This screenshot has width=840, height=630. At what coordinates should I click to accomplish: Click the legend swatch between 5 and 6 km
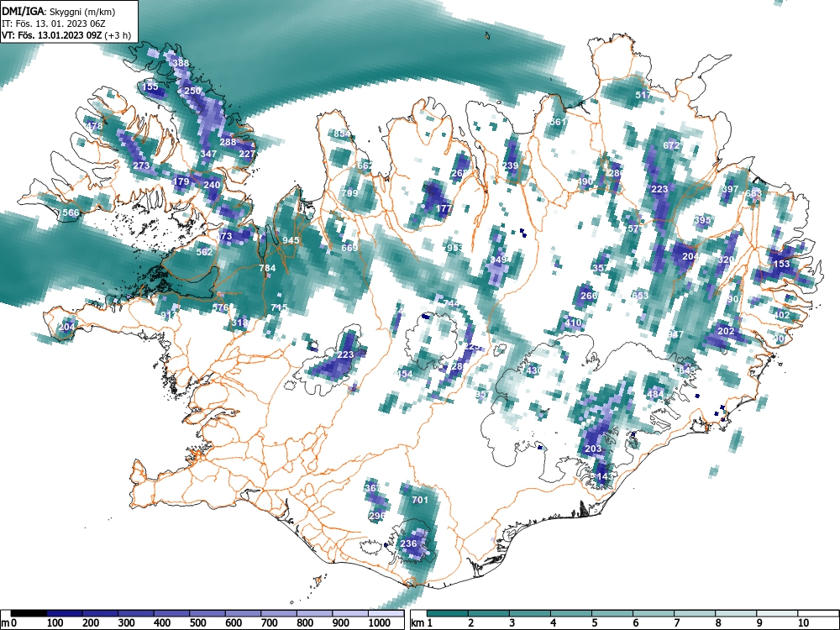612,613
